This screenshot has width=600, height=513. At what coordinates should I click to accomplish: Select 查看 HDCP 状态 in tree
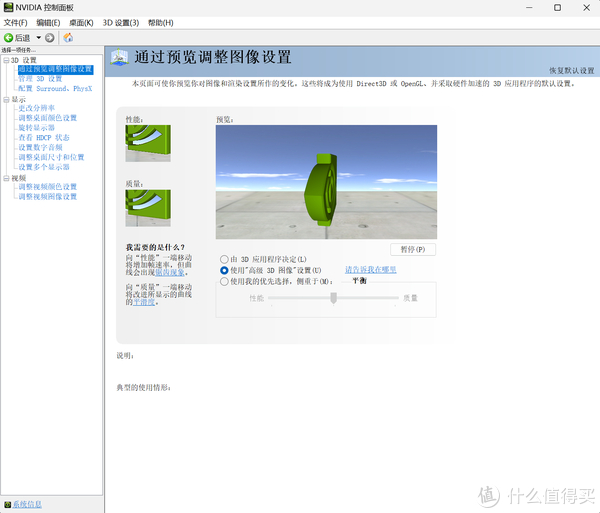(44, 138)
